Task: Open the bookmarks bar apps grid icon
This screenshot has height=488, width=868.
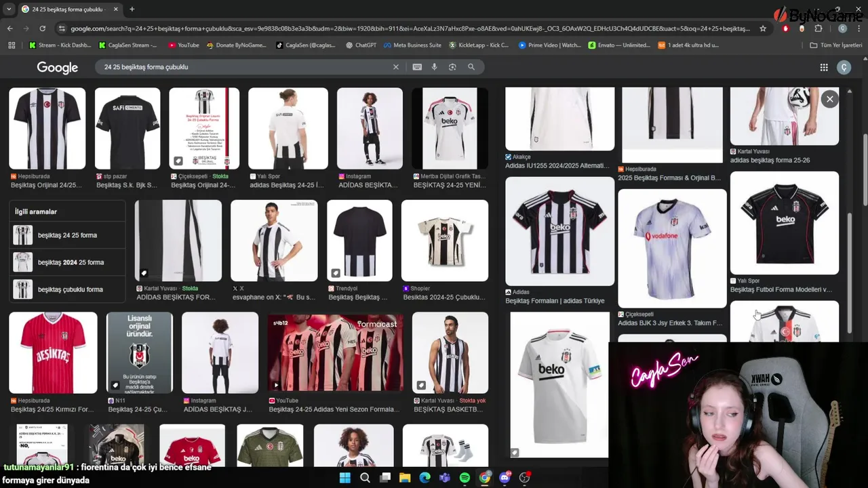Action: (12, 45)
